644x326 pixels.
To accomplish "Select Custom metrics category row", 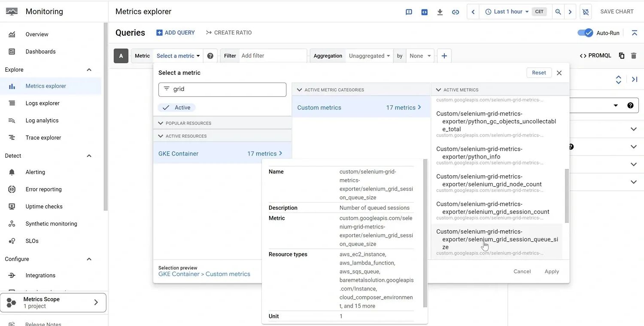I will pyautogui.click(x=361, y=107).
